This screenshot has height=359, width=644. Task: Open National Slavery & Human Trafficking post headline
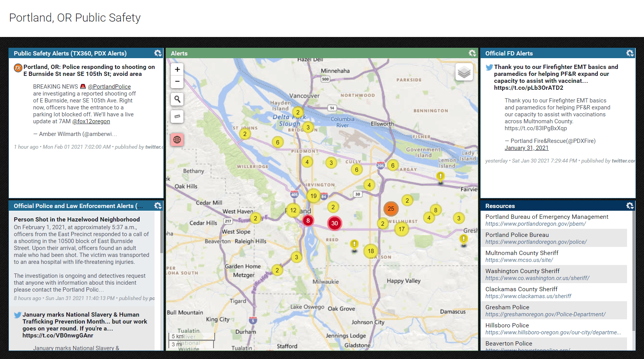85,325
